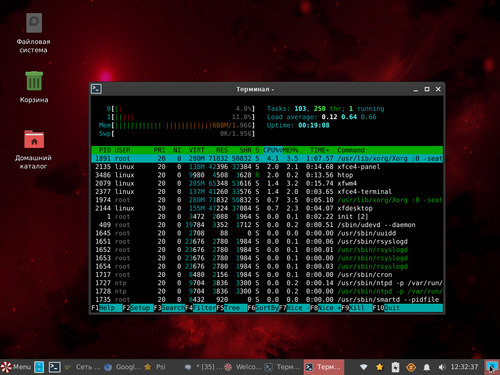Click the orange update tray icon
Image resolution: width=500 pixels, height=375 pixels.
(x=411, y=367)
